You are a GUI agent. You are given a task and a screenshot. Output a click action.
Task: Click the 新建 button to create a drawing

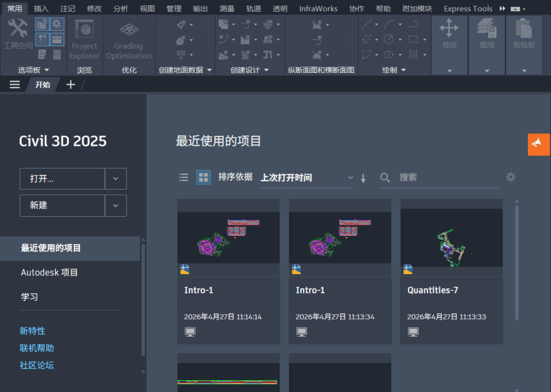tap(62, 205)
